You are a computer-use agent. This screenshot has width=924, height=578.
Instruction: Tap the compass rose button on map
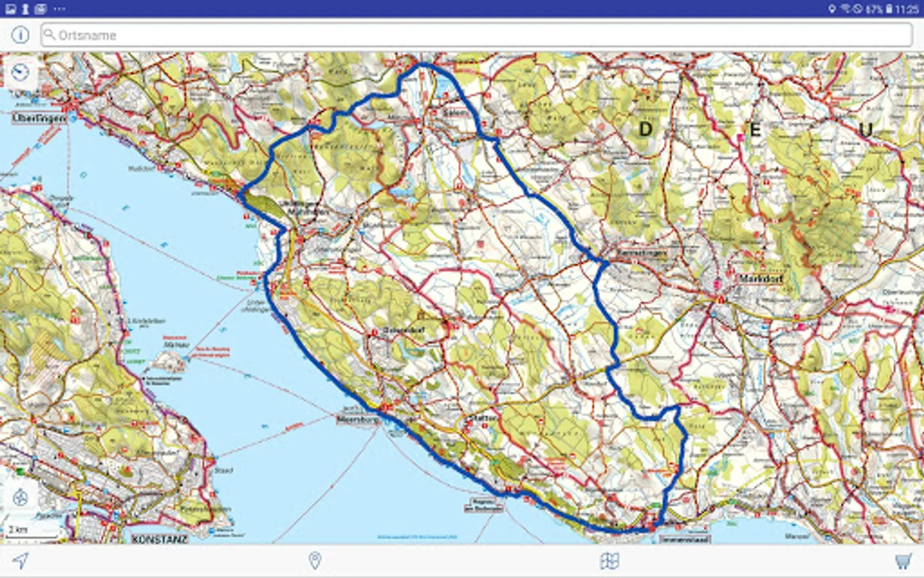pos(21,497)
